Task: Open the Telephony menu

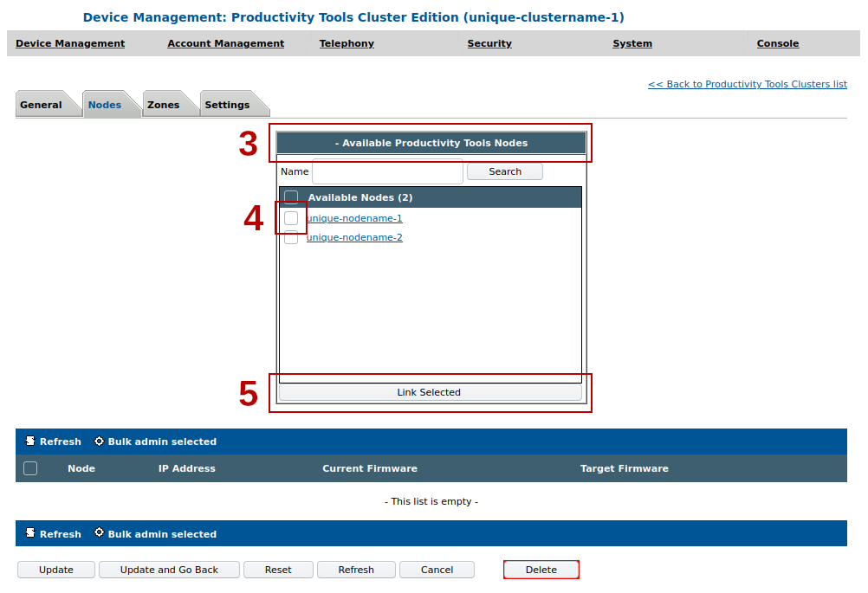Action: click(x=347, y=43)
